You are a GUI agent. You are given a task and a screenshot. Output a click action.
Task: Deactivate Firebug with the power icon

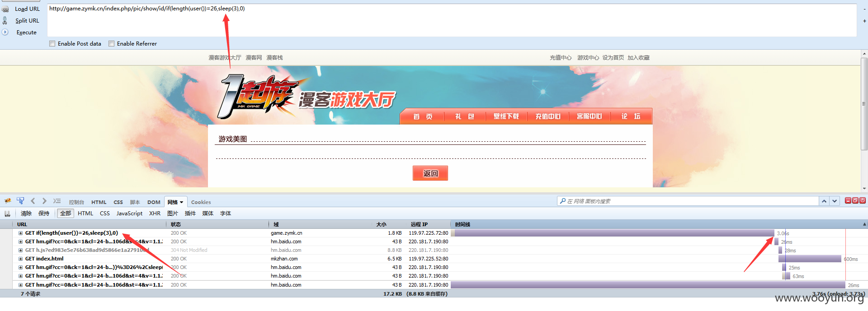click(863, 200)
